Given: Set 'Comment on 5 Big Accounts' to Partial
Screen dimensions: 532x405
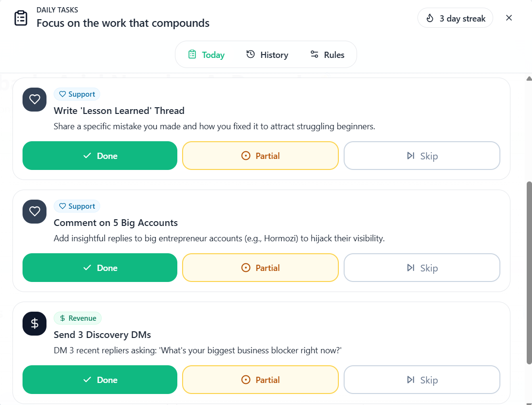Looking at the screenshot, I should 260,268.
